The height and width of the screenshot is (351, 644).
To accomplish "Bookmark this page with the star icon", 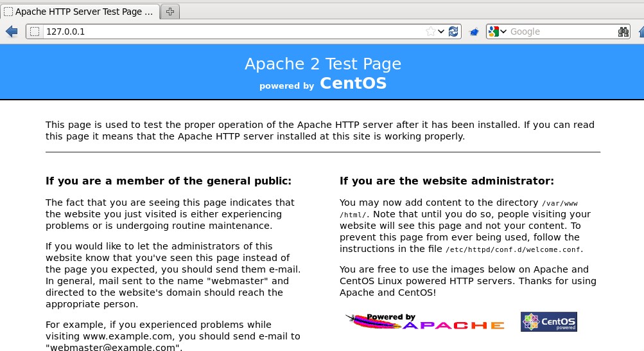I will [430, 32].
